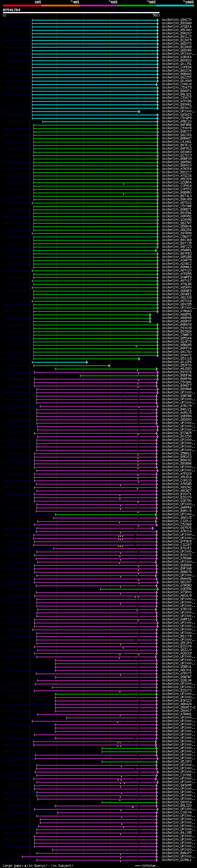Pick hit UniRef100_Q852B5
Screen dimensions: 197x868
(x=177, y=257)
